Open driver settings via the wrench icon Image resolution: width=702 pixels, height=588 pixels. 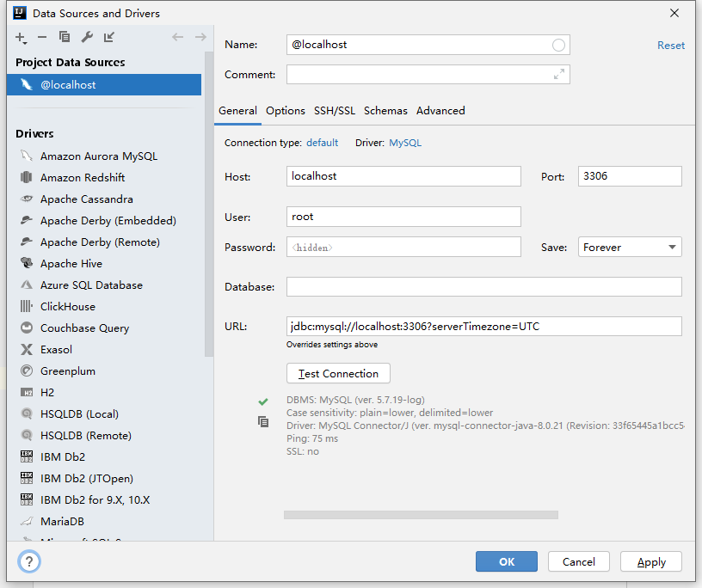(87, 37)
